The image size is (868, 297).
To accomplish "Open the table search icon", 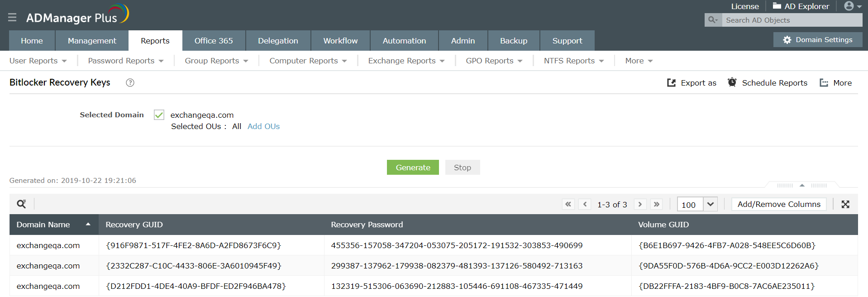I will (x=21, y=204).
